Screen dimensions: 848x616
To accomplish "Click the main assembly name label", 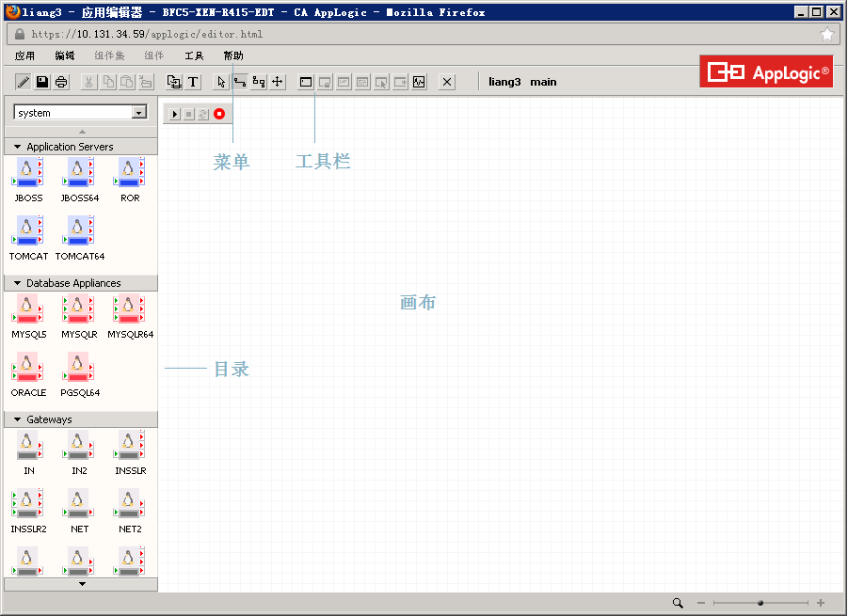I will click(x=543, y=82).
